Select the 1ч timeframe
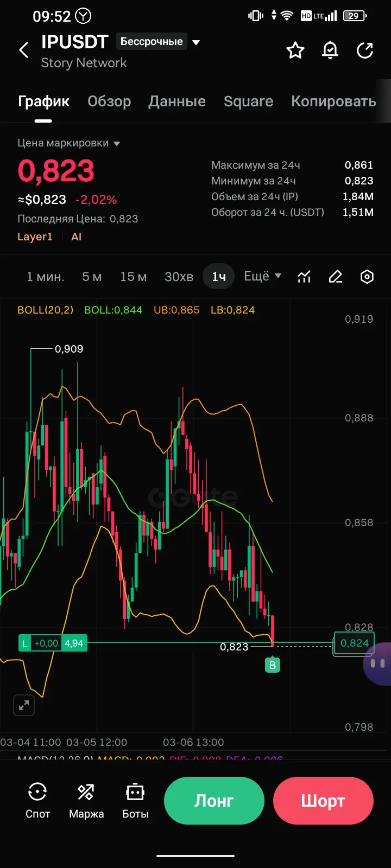 point(219,277)
